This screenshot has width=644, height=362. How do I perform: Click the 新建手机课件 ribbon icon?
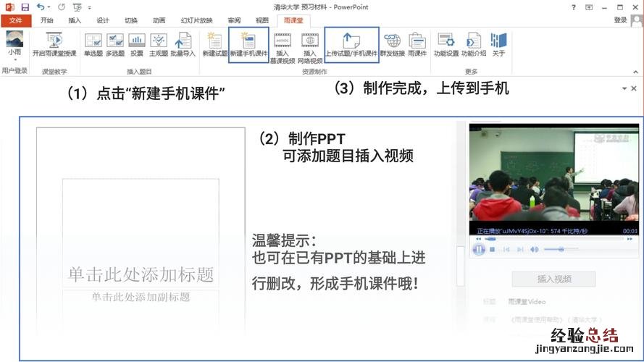click(x=248, y=44)
